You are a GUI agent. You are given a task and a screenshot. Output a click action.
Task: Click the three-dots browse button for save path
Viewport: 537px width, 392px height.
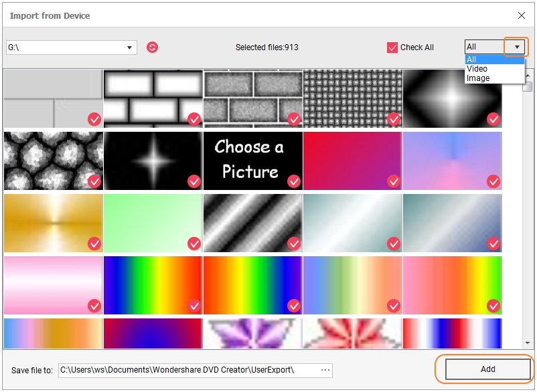coord(325,370)
